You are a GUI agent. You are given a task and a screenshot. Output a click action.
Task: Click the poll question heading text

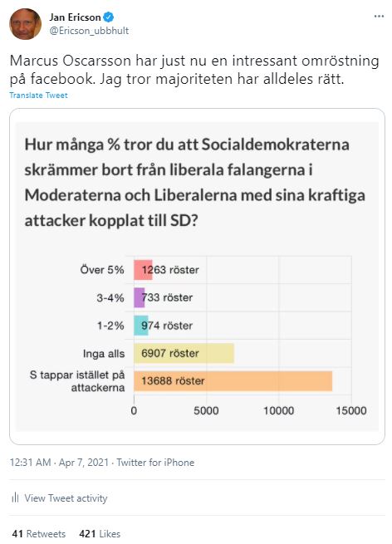[194, 183]
